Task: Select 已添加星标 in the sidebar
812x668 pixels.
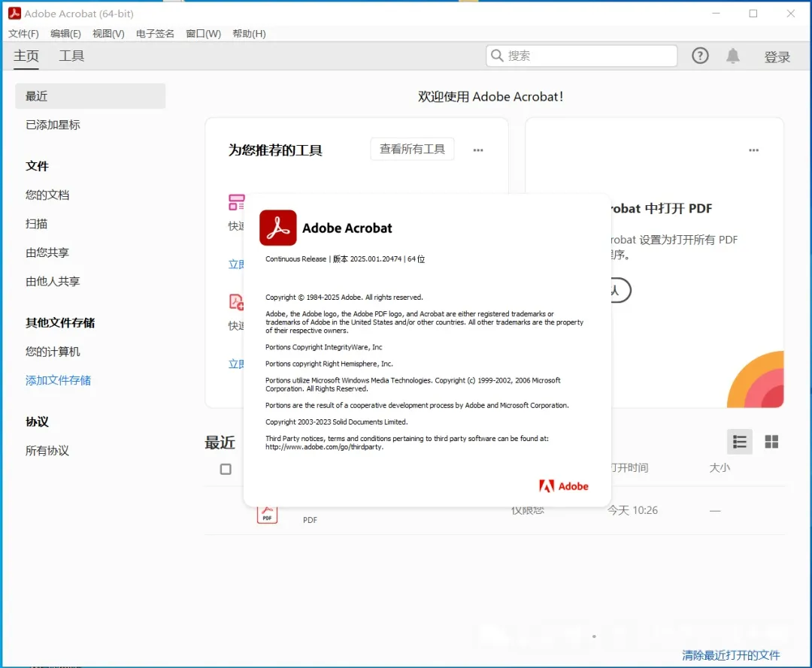Action: (x=53, y=125)
